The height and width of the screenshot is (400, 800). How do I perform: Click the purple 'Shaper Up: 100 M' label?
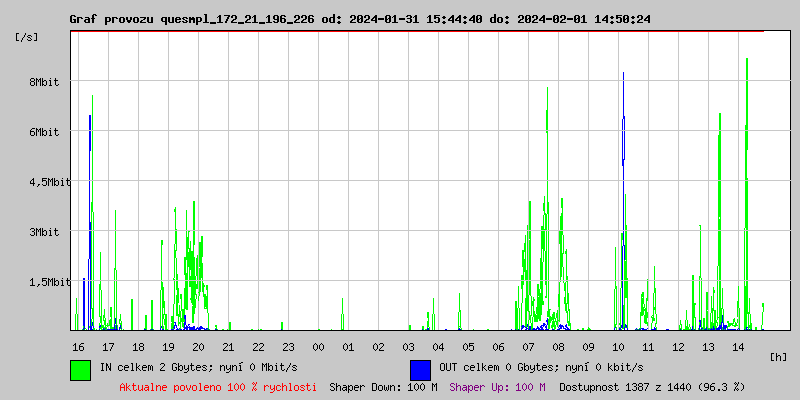(497, 386)
